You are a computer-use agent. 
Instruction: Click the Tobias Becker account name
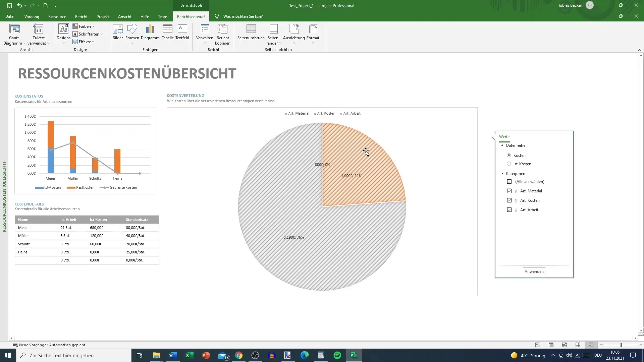tap(570, 5)
